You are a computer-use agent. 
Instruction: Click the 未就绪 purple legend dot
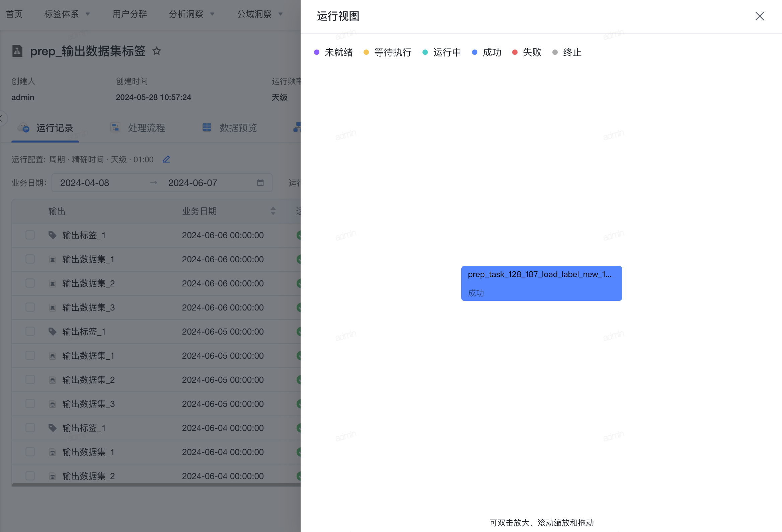coord(316,53)
